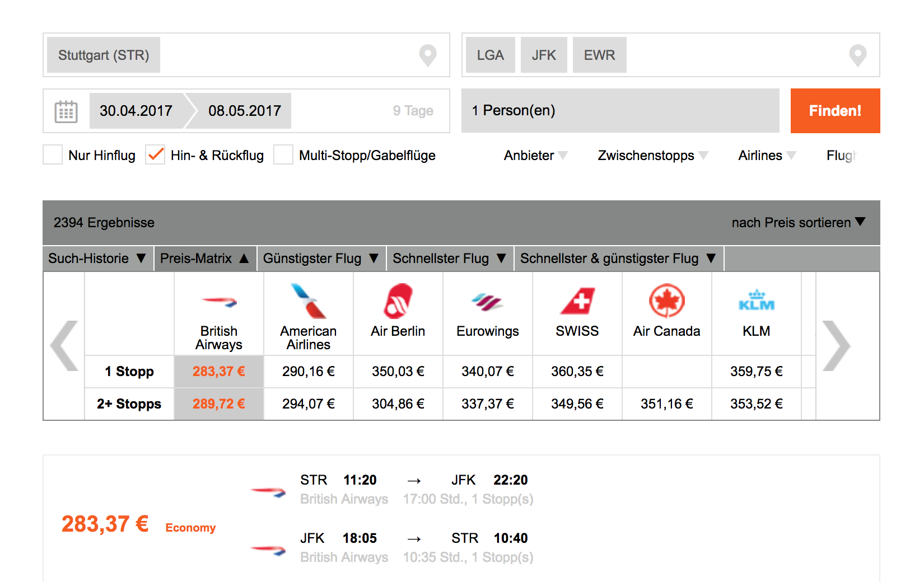Expand the Schnellster Flug tab
Image resolution: width=924 pixels, height=582 pixels.
(450, 259)
